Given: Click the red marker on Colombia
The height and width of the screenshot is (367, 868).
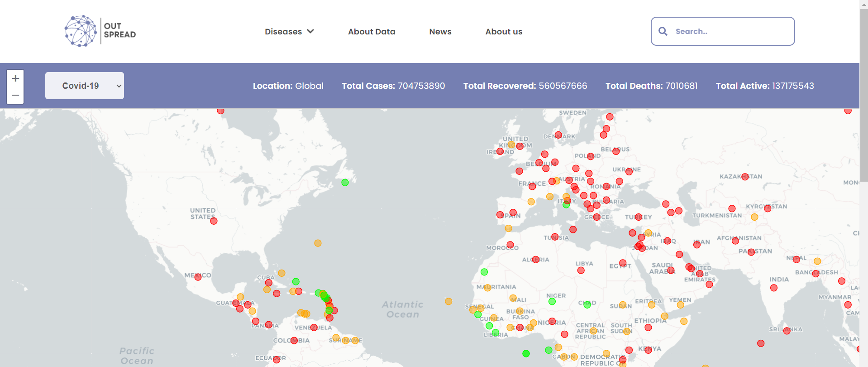Looking at the screenshot, I should 294,340.
